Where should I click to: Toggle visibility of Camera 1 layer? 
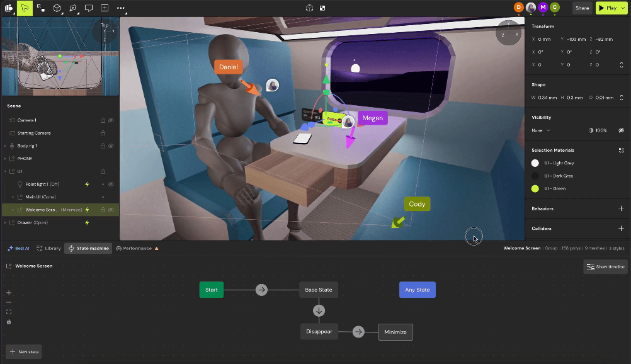111,120
